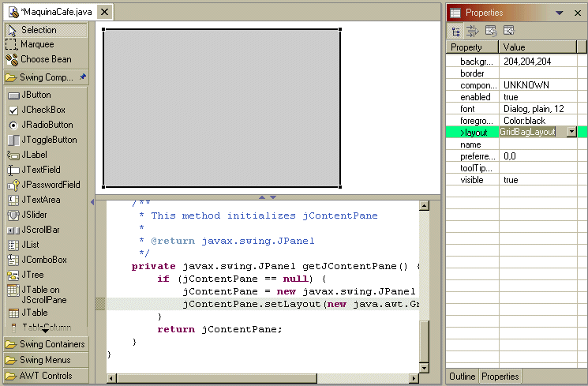This screenshot has height=386, width=588.
Task: Maximize design pane with up arrow
Action: (x=262, y=197)
